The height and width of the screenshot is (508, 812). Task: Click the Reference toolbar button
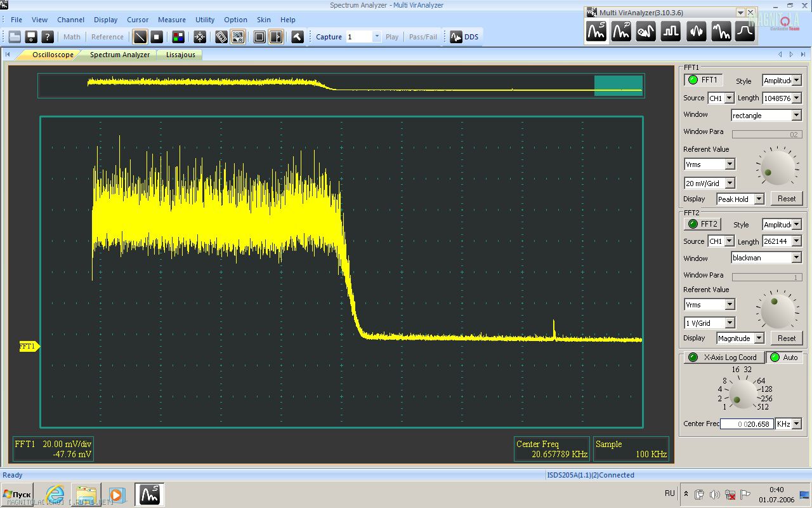tap(107, 37)
